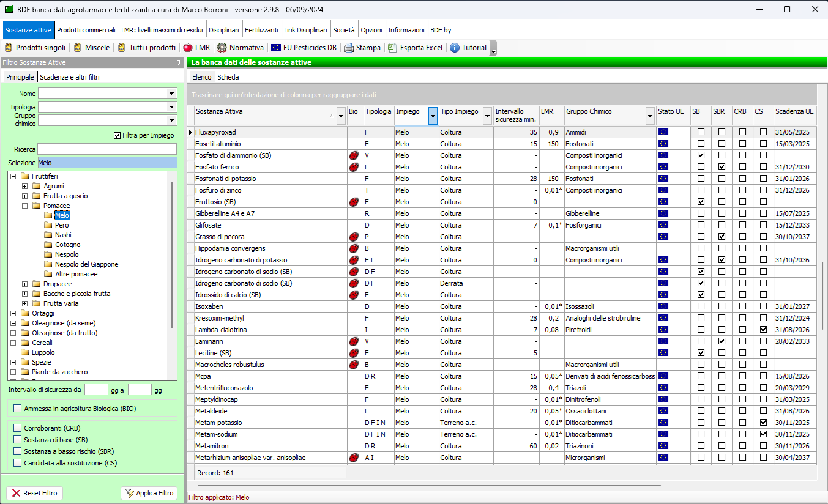The width and height of the screenshot is (828, 504).
Task: Pin the Filtro Sostanze Attive panel
Action: pos(178,62)
